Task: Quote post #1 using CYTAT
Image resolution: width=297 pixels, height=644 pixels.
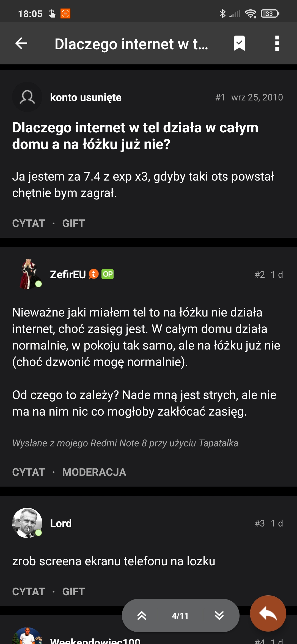Action: pyautogui.click(x=29, y=223)
